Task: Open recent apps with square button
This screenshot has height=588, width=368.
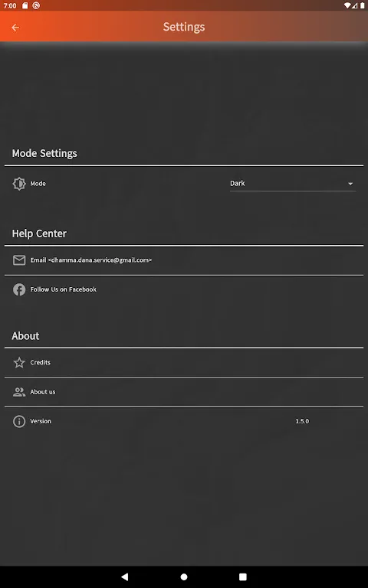Action: tap(243, 577)
